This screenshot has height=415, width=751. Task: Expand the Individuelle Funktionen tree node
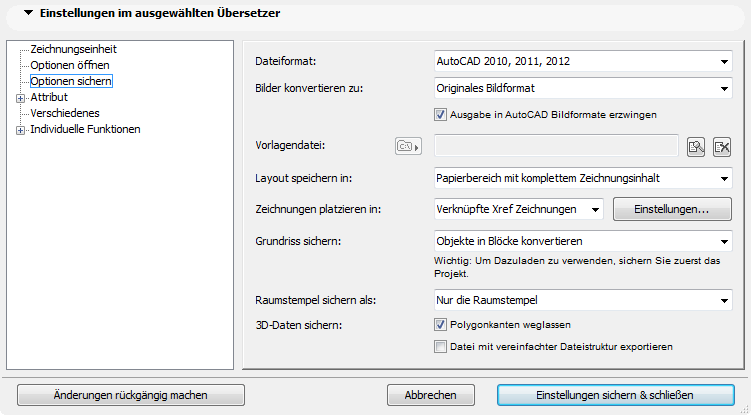click(20, 130)
